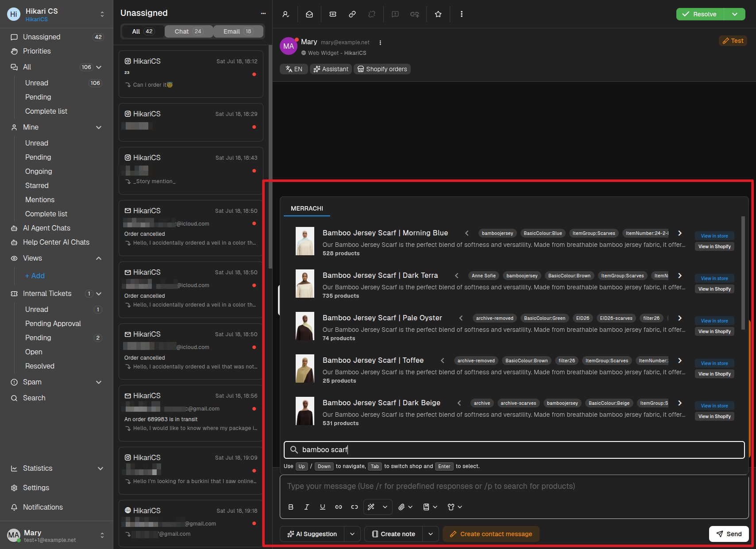756x549 pixels.
Task: Click the link chain icon in top toolbar
Action: [x=352, y=14]
